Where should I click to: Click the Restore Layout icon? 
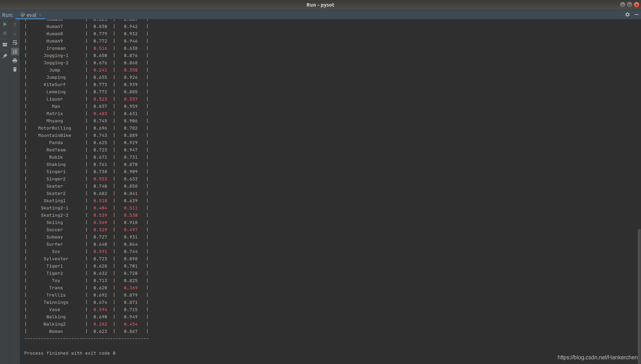point(5,45)
